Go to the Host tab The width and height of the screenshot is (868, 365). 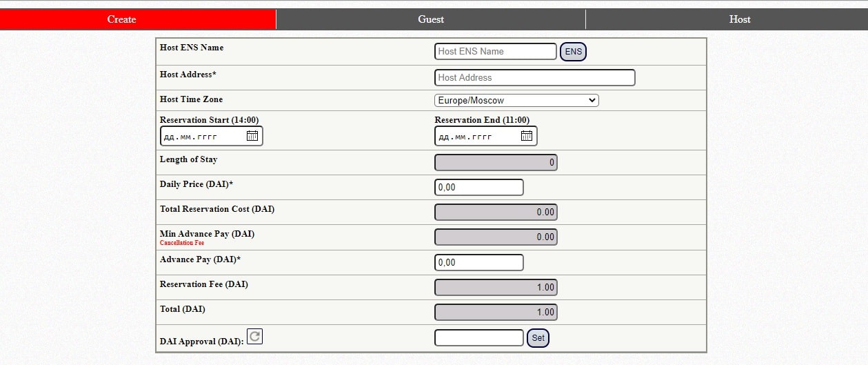tap(727, 19)
